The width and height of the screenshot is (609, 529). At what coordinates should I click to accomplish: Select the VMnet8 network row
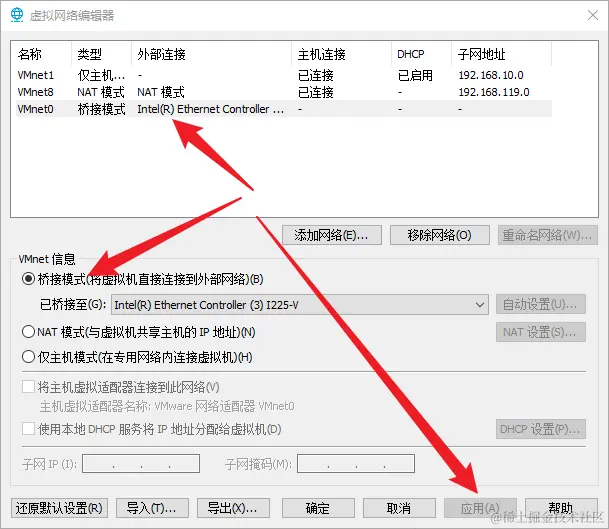pyautogui.click(x=284, y=92)
